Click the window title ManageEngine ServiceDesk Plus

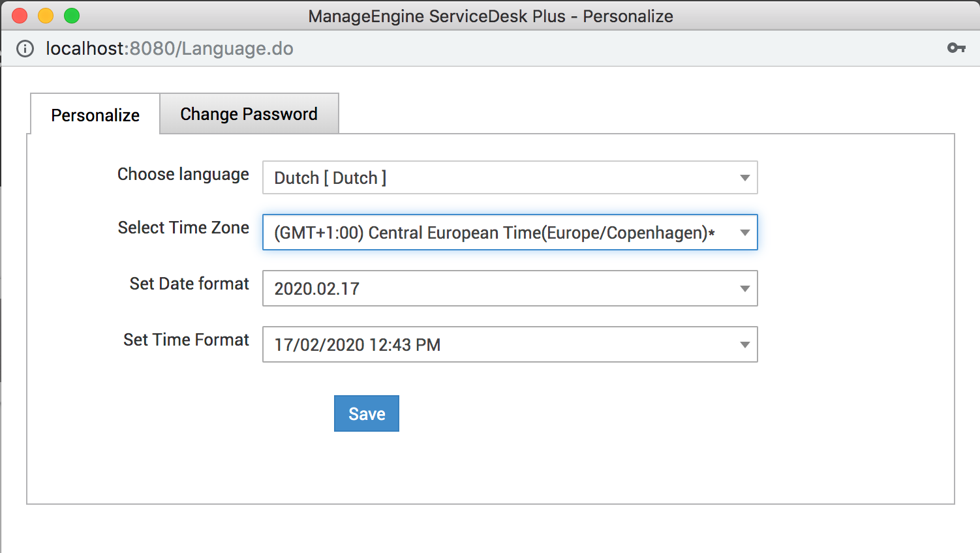pyautogui.click(x=490, y=16)
